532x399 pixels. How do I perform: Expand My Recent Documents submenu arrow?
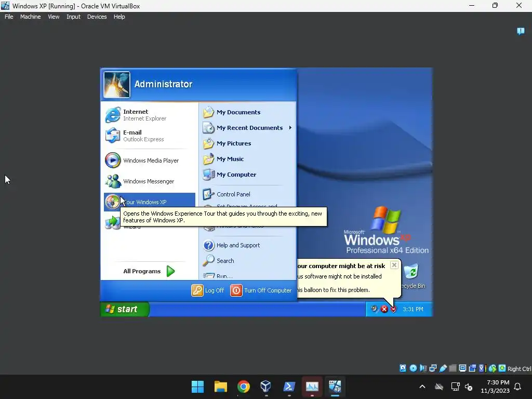pos(290,128)
